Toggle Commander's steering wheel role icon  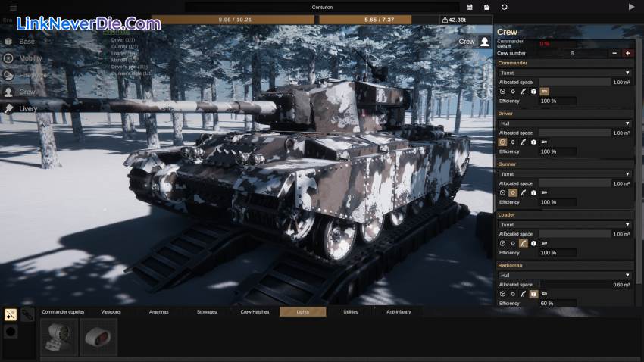(x=502, y=91)
